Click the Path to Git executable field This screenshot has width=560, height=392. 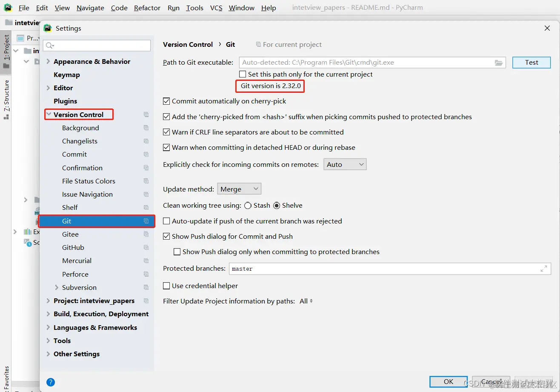372,63
